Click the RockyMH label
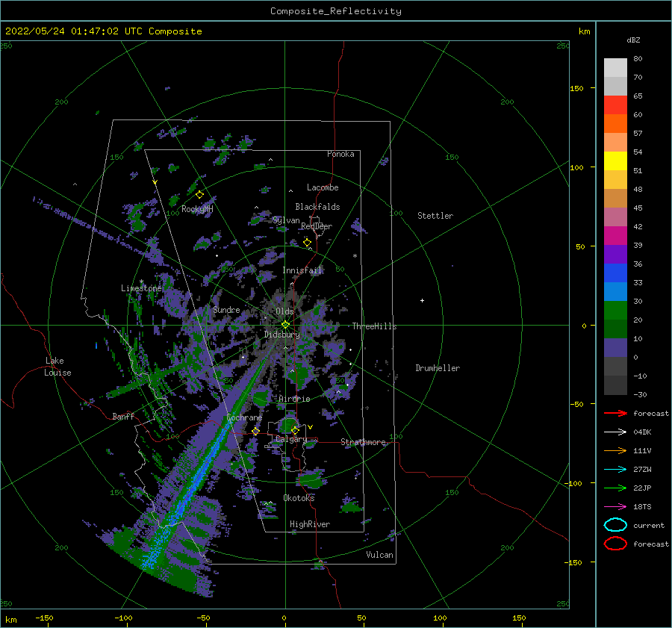672x628 pixels. click(x=197, y=209)
